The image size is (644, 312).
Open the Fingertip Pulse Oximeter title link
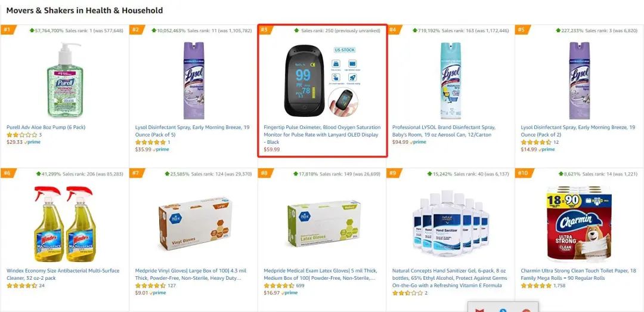click(x=322, y=135)
